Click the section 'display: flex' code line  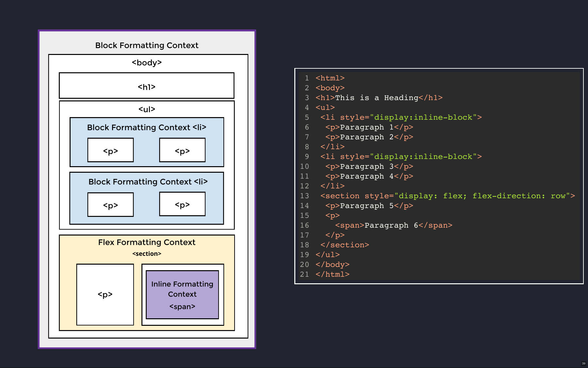[x=448, y=196]
